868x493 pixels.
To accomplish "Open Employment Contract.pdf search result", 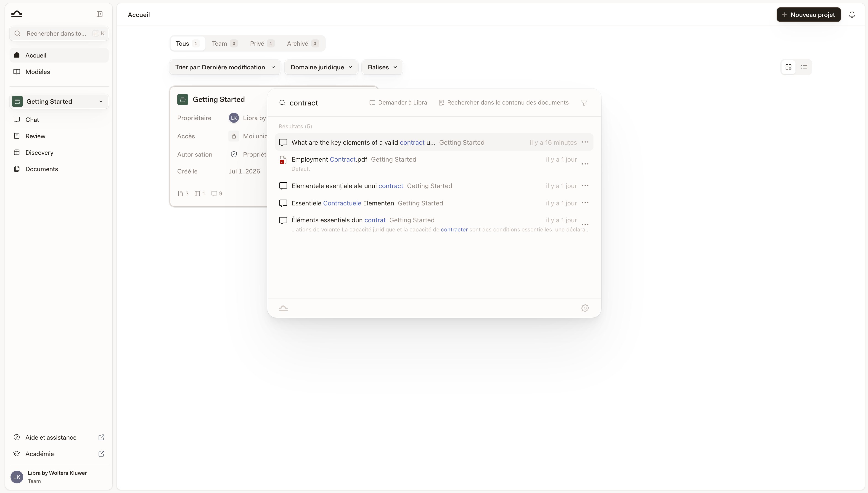I will [434, 164].
